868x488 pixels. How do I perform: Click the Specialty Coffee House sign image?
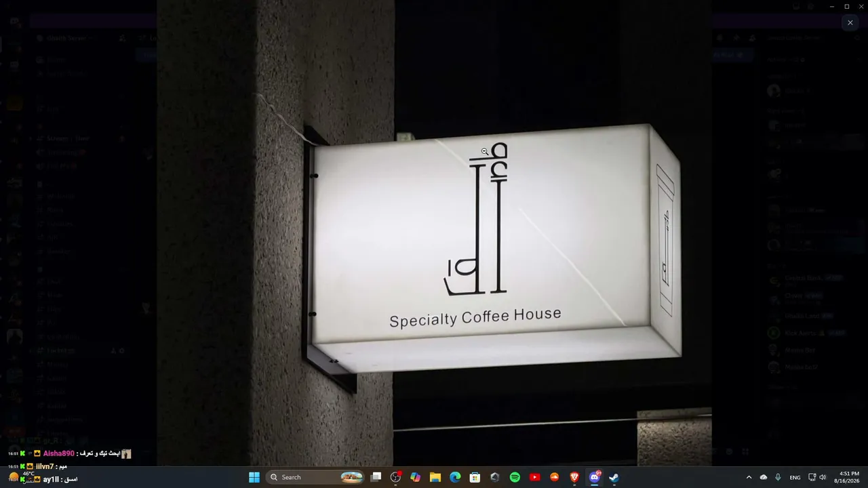pyautogui.click(x=434, y=233)
